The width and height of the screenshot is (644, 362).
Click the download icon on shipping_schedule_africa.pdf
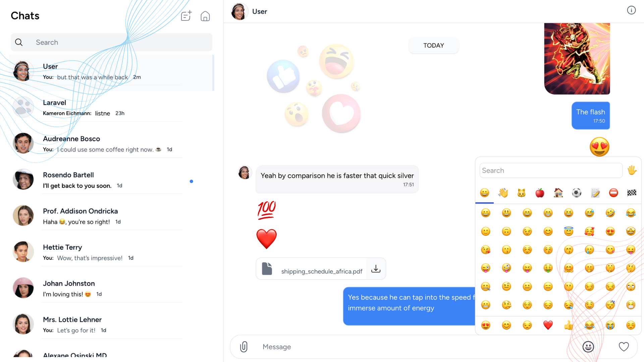(x=375, y=270)
